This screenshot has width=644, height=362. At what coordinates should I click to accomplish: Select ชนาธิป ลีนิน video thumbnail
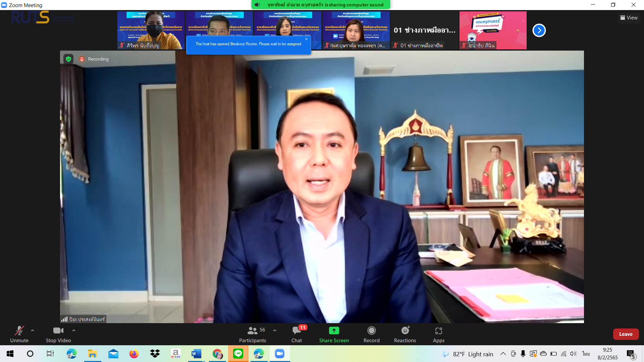493,30
